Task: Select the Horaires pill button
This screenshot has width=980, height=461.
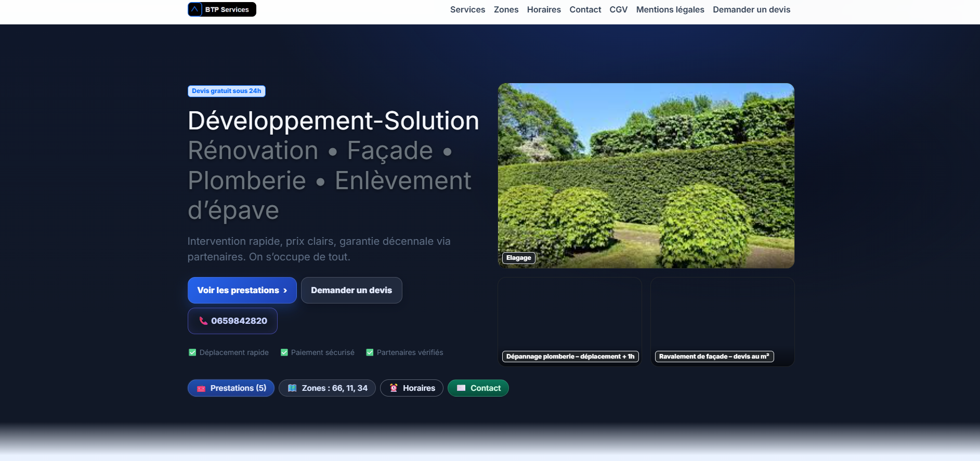Action: click(x=412, y=388)
